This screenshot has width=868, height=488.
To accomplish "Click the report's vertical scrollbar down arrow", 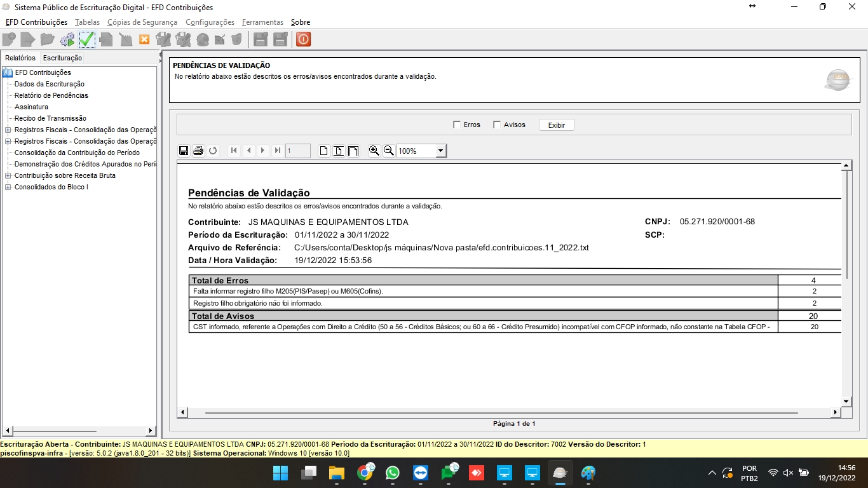I will (846, 402).
